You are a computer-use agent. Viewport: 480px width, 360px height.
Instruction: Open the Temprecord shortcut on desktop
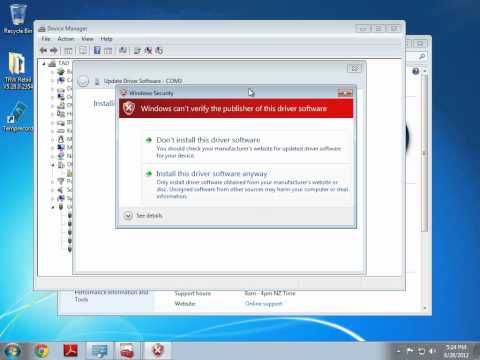[x=17, y=117]
